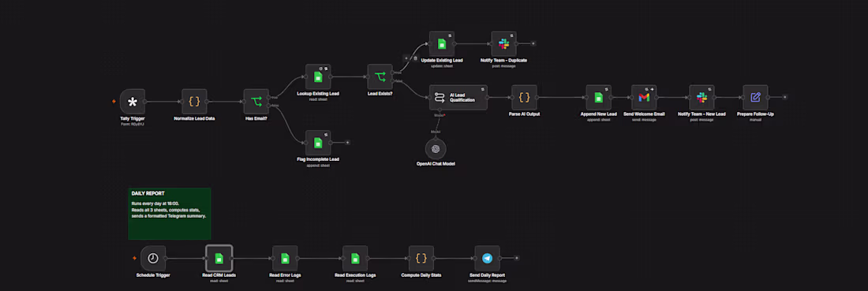Click the 'sends a formatted Telegram summary.' line
868x291 pixels.
coord(168,216)
